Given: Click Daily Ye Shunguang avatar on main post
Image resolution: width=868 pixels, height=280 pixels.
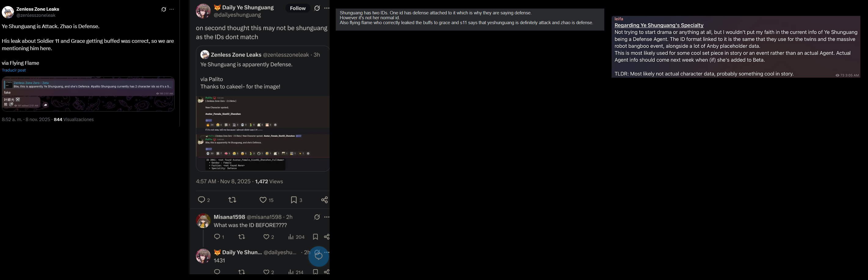Looking at the screenshot, I should 203,11.
